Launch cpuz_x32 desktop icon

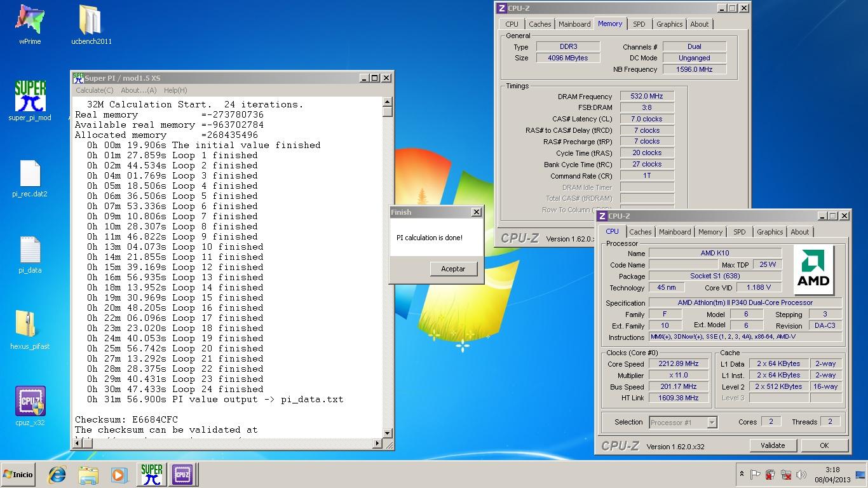(30, 407)
